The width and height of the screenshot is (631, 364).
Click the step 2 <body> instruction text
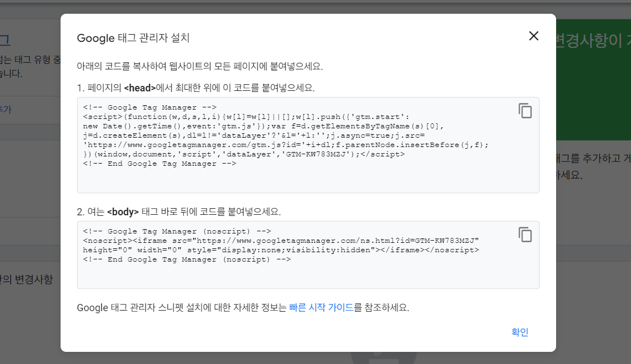[x=179, y=212]
